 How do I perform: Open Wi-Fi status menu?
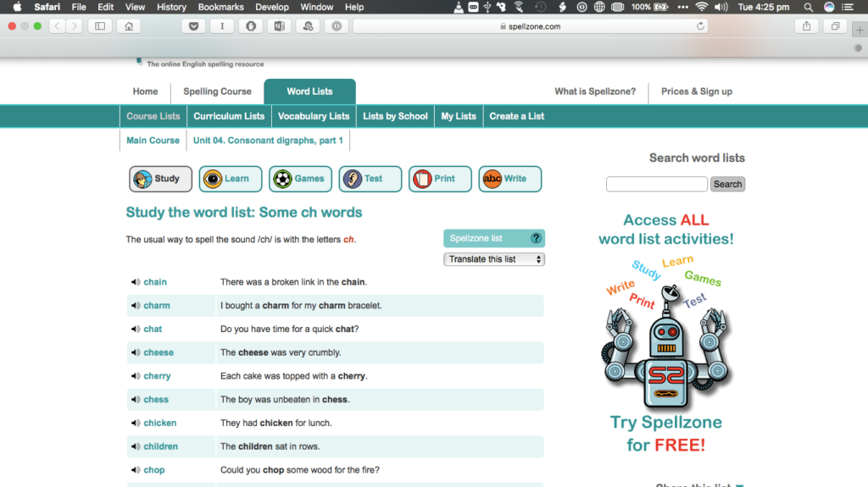pos(701,7)
